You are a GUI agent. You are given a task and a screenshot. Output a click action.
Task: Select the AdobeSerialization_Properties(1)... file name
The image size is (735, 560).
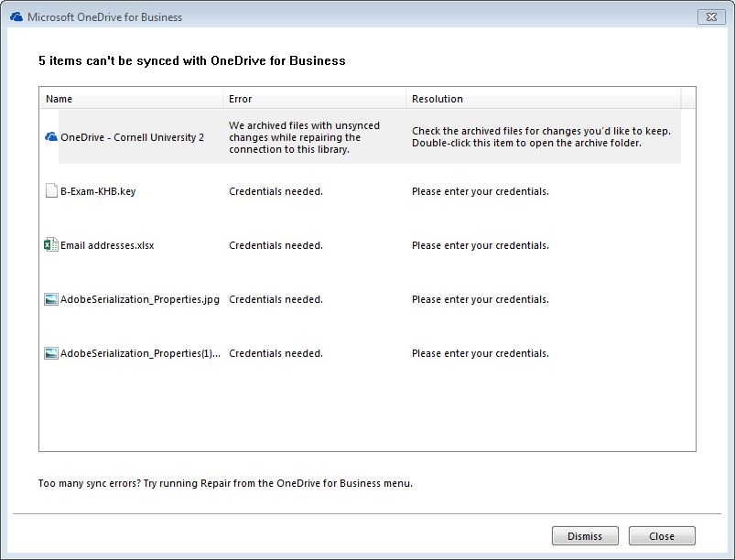click(140, 353)
